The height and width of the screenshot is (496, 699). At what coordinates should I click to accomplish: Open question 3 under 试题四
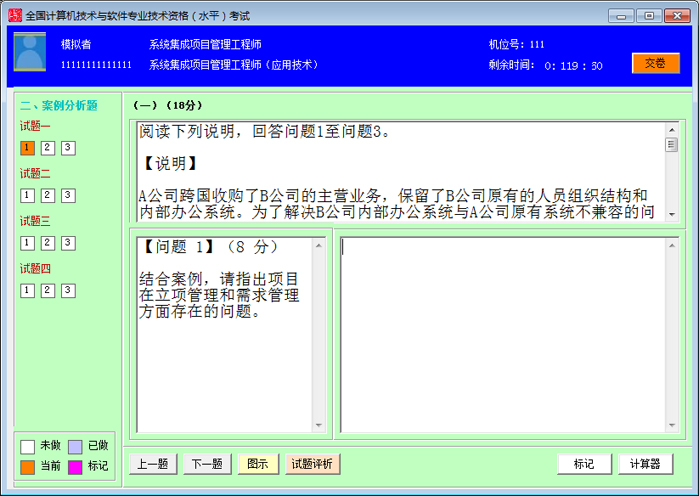tap(68, 290)
